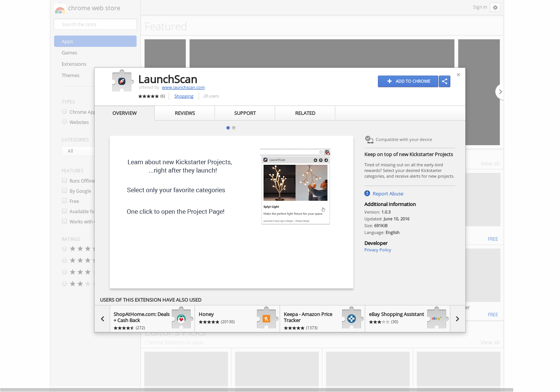The width and height of the screenshot is (560, 392).
Task: Click the ShopAtHome.com heart icon
Action: pos(182,318)
